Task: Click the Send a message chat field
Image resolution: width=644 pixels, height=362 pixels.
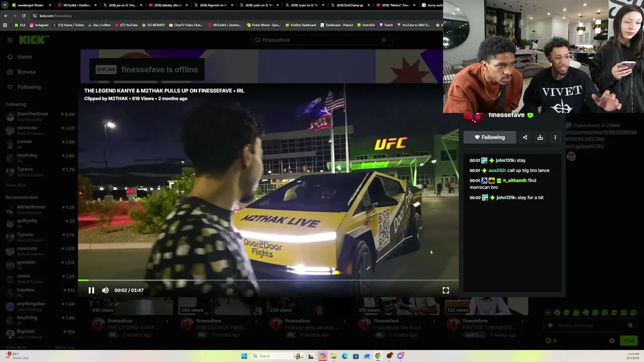Action: pos(589,325)
